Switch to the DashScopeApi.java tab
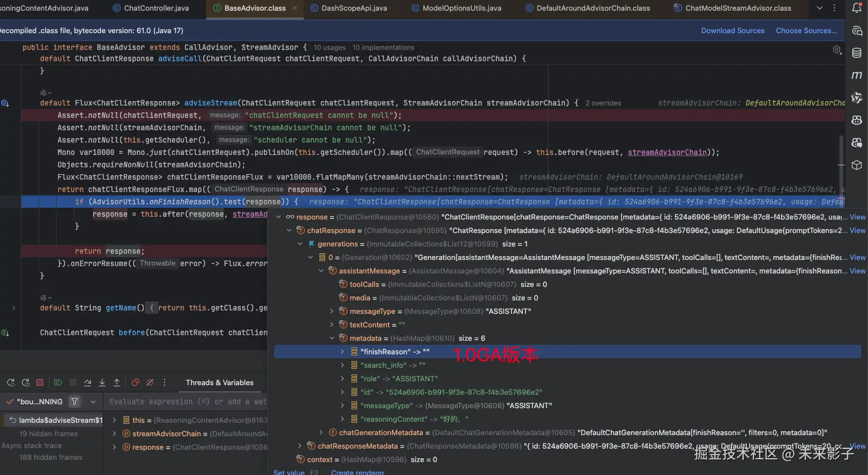The height and width of the screenshot is (475, 868). click(349, 8)
